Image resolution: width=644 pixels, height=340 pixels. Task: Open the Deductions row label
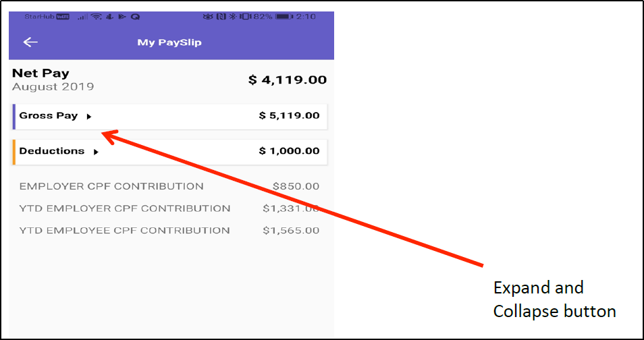click(52, 151)
